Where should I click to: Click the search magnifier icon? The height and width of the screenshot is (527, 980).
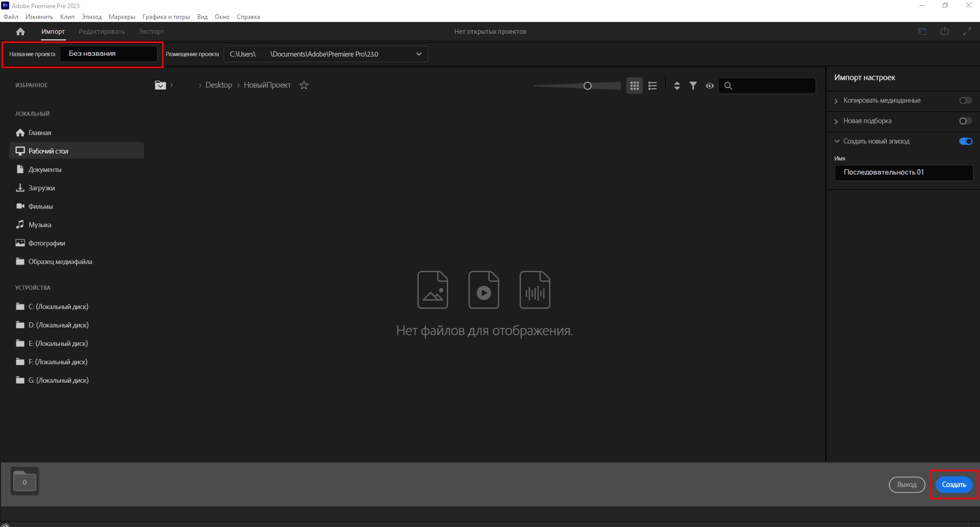pos(728,86)
